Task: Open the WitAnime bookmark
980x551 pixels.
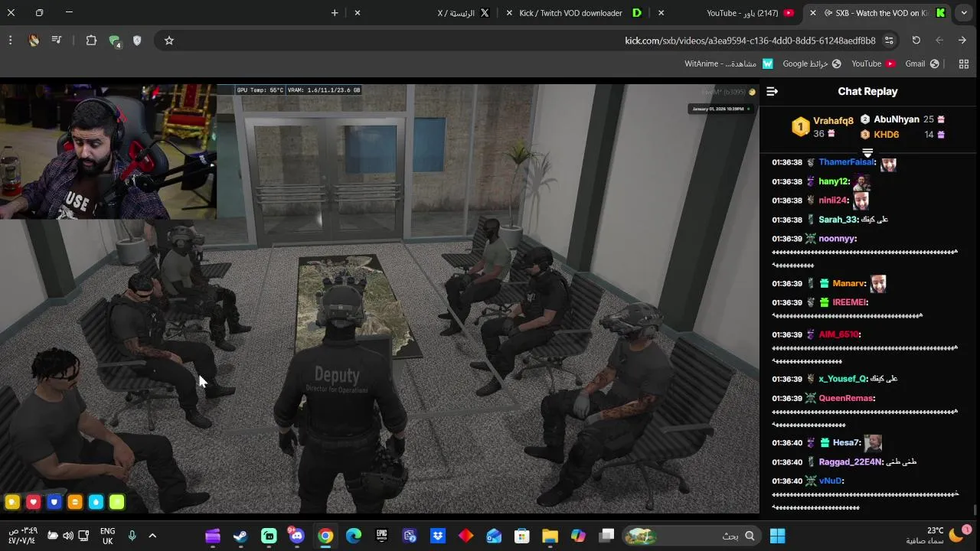Action: [x=729, y=64]
